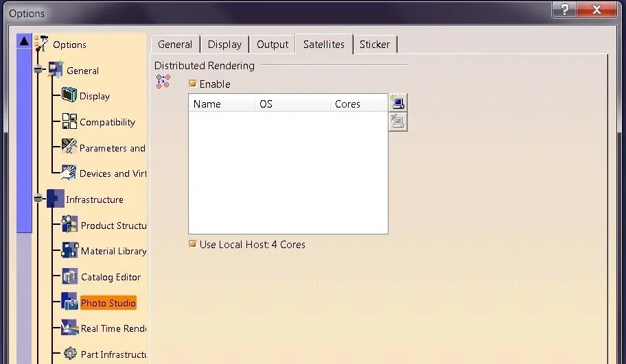
Task: Click the add satellite computer icon
Action: tap(397, 103)
